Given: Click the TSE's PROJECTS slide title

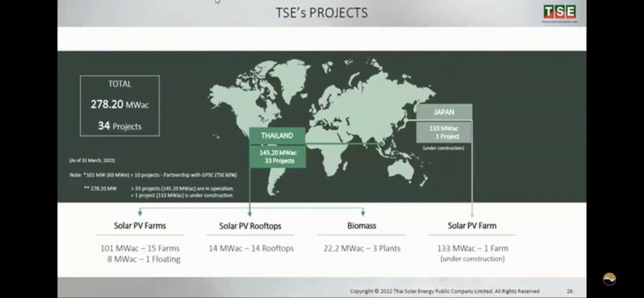Looking at the screenshot, I should point(321,13).
